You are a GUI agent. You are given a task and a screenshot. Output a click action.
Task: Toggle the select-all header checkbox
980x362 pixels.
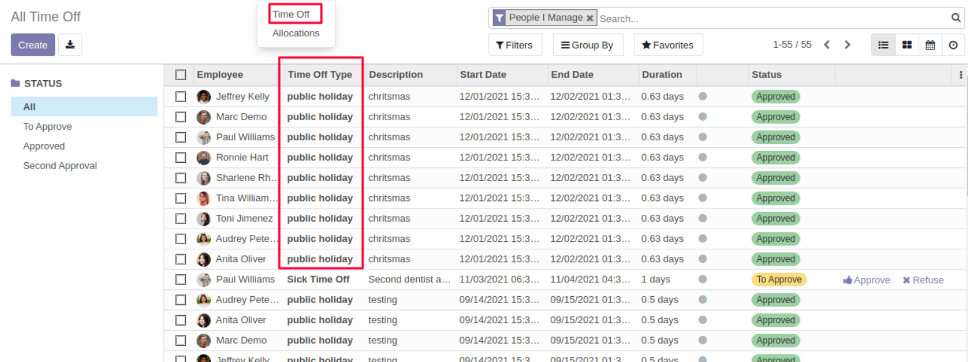(181, 75)
